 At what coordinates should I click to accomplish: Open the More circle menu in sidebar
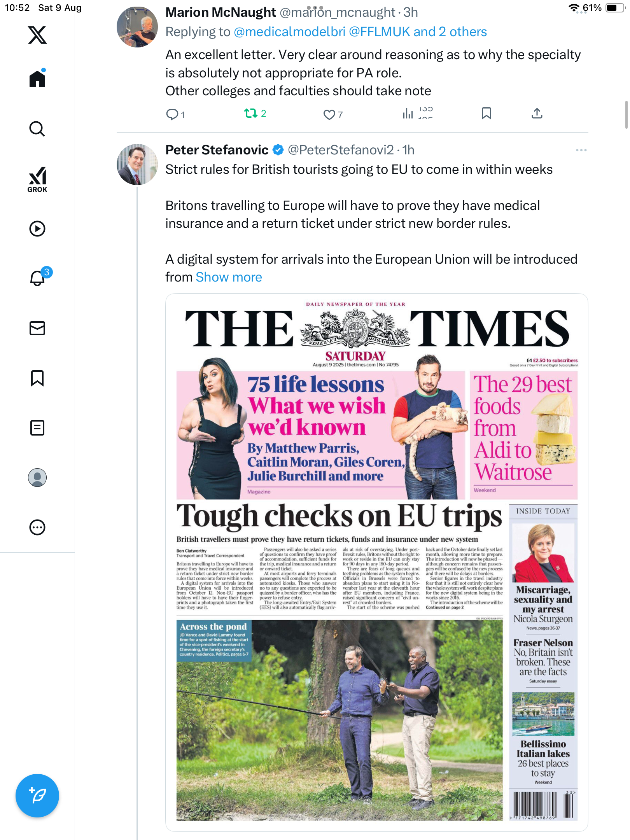tap(37, 527)
